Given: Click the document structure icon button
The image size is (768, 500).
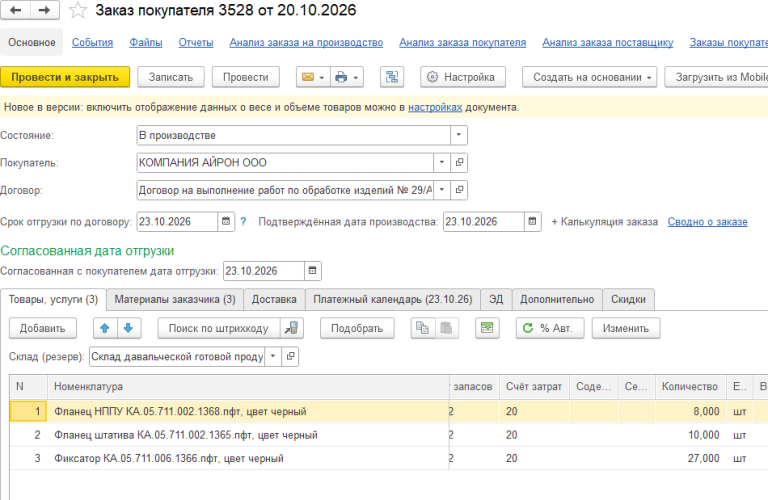Looking at the screenshot, I should click(x=392, y=77).
